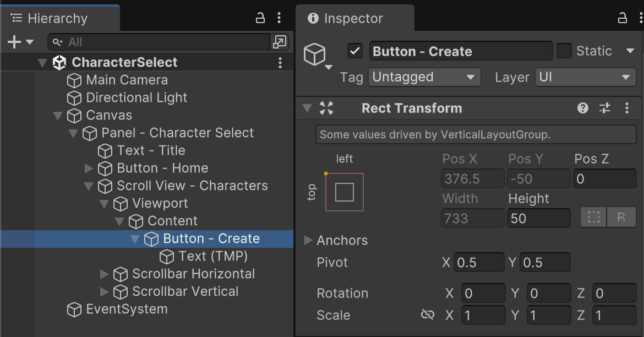Select Text (TMP) in the hierarchy
This screenshot has width=644, height=337.
[x=212, y=256]
